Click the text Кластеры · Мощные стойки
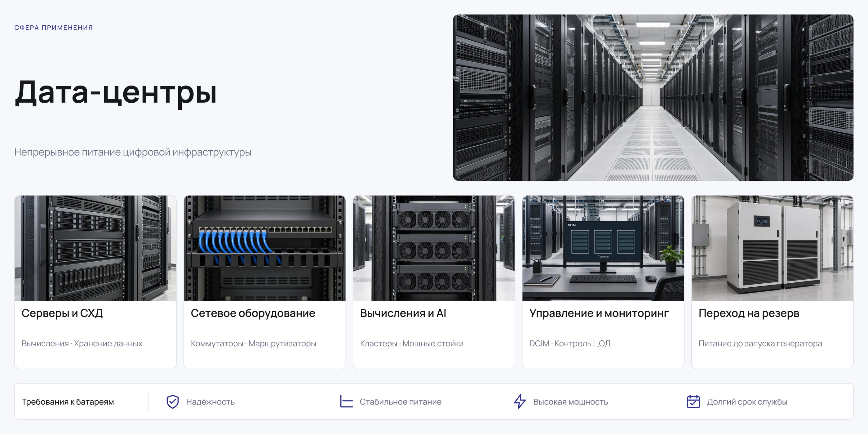 (x=412, y=343)
